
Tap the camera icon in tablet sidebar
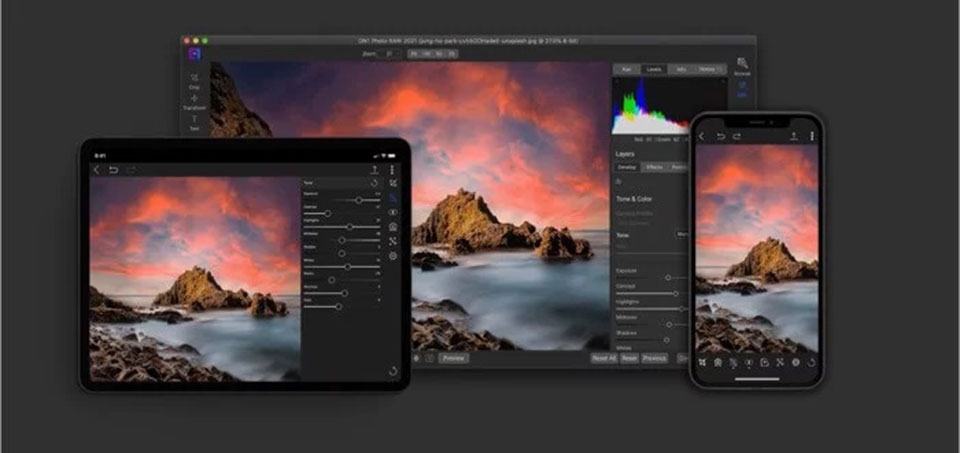393,226
